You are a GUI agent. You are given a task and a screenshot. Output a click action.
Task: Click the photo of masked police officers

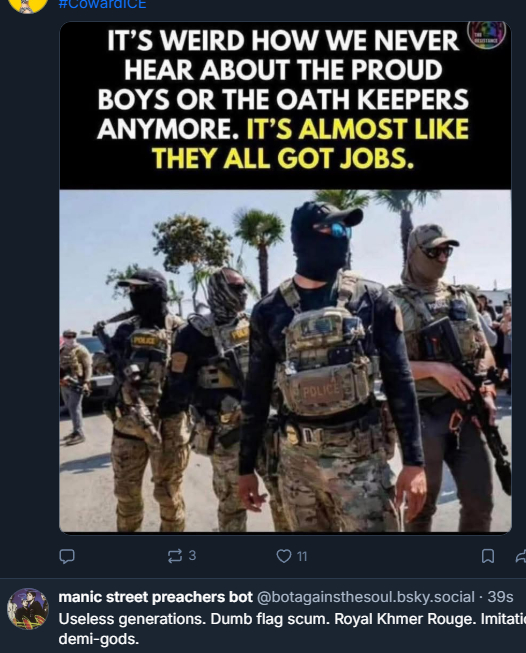pos(285,361)
